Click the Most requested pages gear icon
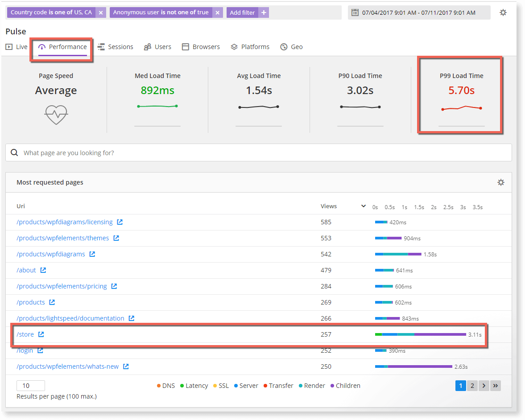 coord(501,182)
